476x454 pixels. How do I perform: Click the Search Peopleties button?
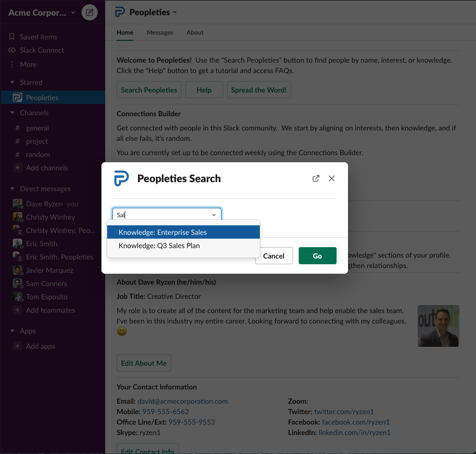click(x=149, y=90)
